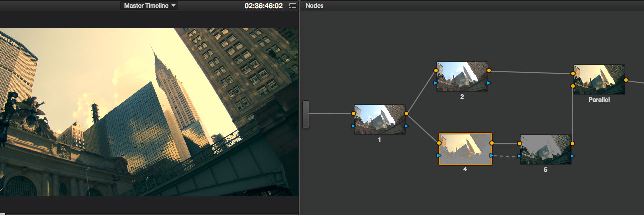Viewport: 644px width, 215px height.
Task: Click node 4 orange RGB input connector
Action: point(439,143)
